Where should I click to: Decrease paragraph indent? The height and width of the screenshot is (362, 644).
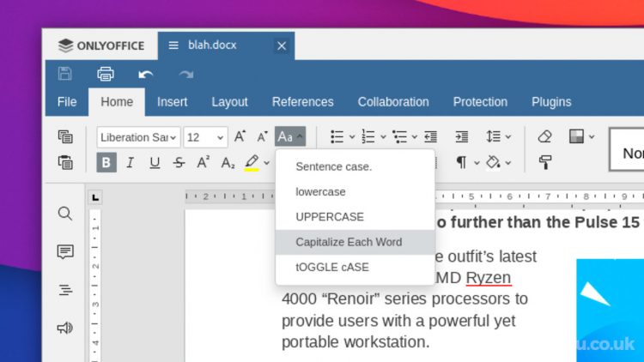(x=430, y=136)
